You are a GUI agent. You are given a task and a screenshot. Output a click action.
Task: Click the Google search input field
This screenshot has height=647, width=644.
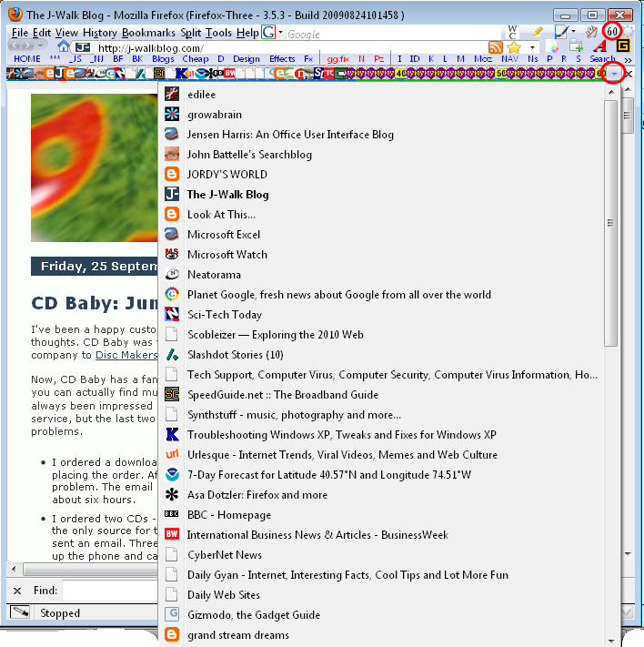[x=394, y=34]
